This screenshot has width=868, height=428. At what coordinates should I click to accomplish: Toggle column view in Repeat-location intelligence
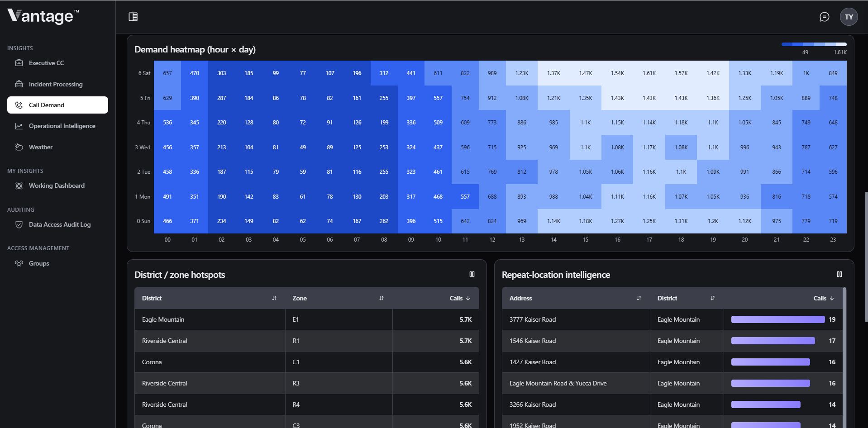[x=839, y=274]
